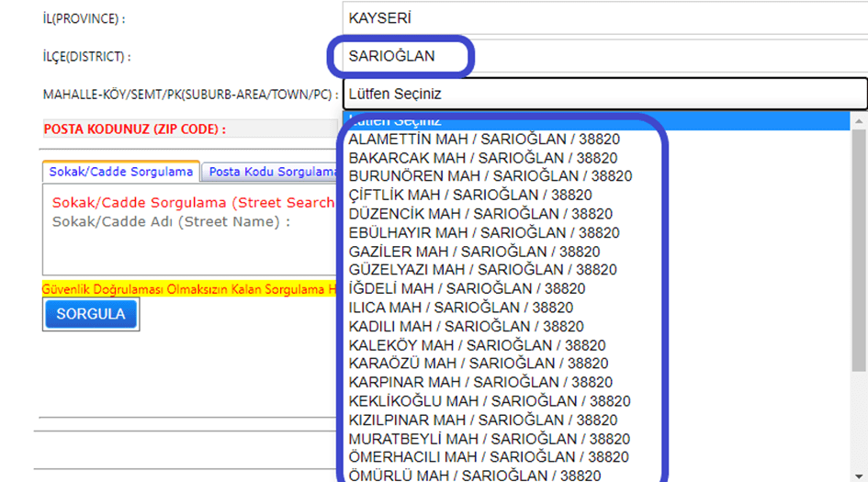The image size is (868, 482).
Task: Pick ÇİFTLİK MAH / SARIOĞLAN / 38820
Action: pos(470,195)
